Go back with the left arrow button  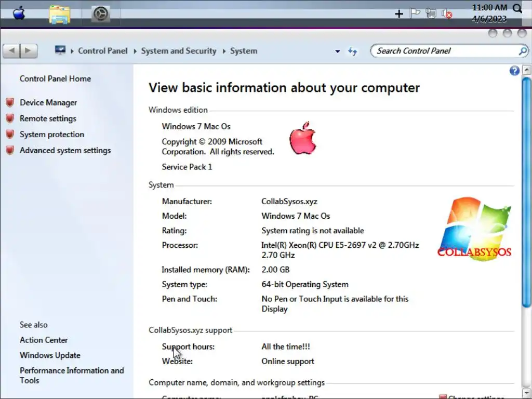11,51
